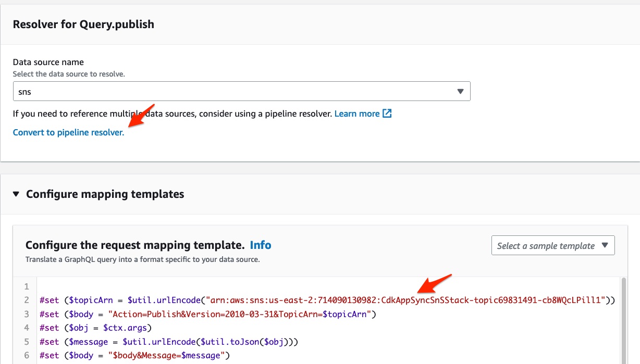Click Convert to pipeline resolver link

(68, 132)
